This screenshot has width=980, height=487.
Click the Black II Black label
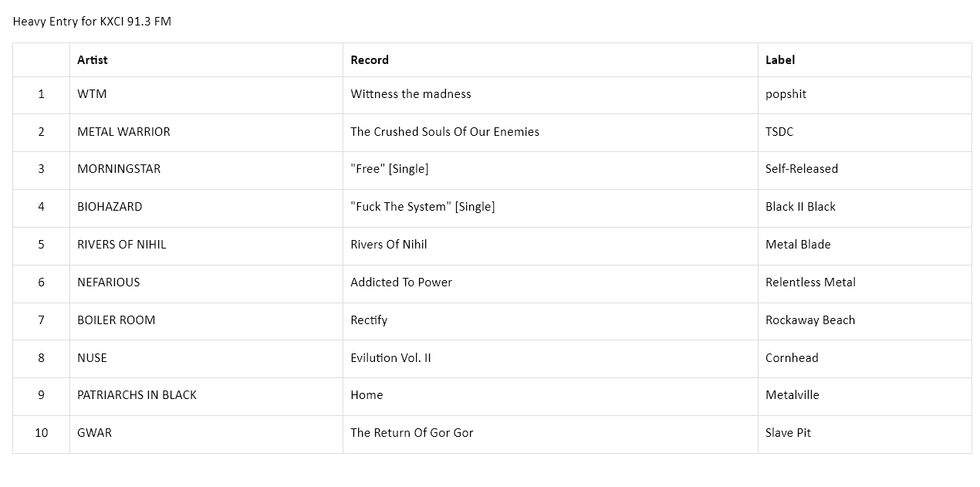800,207
